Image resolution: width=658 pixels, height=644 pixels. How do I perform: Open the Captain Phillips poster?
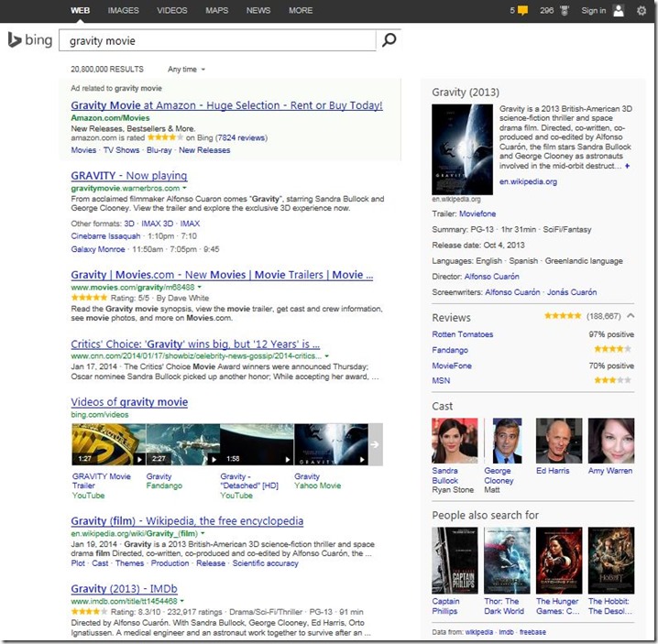(x=455, y=560)
